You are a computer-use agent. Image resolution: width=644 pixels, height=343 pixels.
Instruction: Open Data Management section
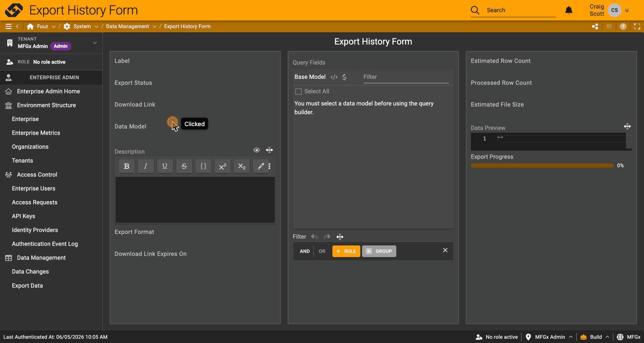41,258
